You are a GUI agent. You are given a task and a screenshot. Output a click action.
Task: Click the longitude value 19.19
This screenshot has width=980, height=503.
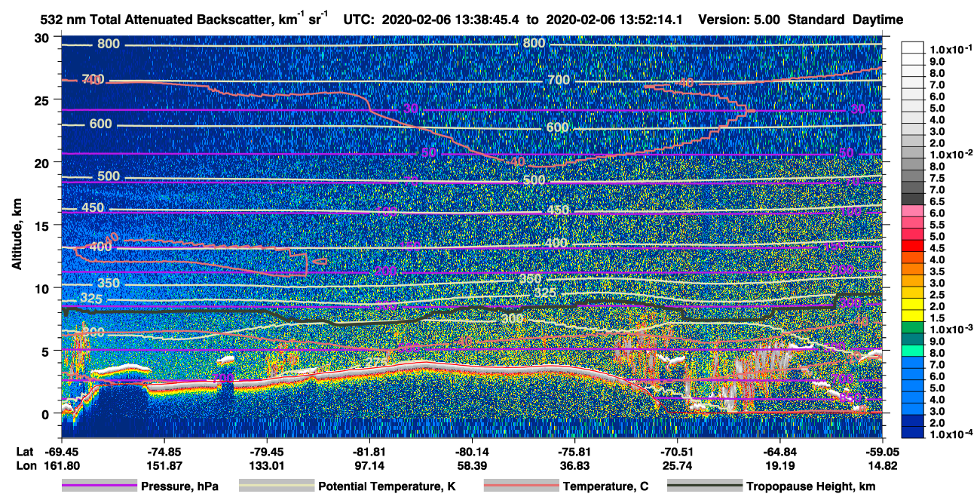click(x=779, y=465)
